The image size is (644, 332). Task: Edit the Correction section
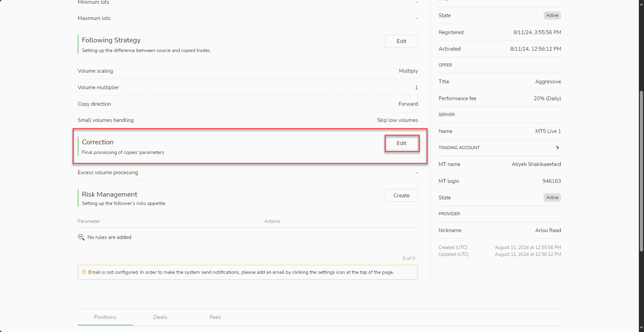click(x=401, y=143)
